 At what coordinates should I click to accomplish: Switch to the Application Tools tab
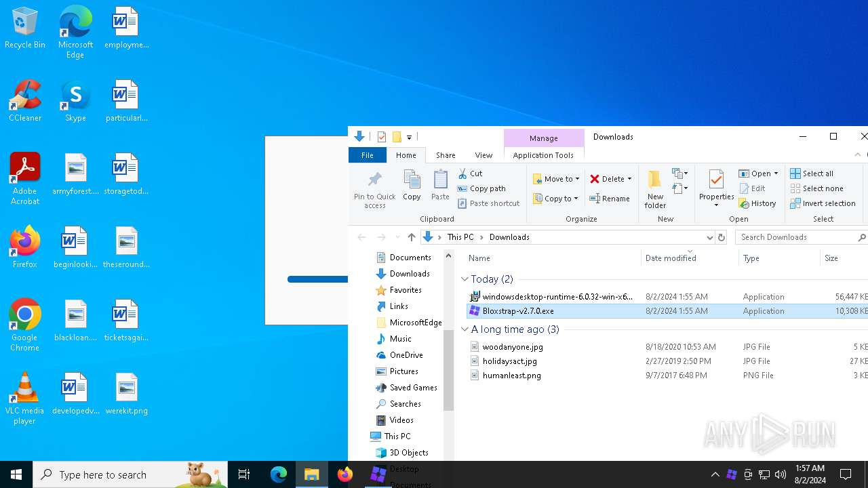point(543,155)
